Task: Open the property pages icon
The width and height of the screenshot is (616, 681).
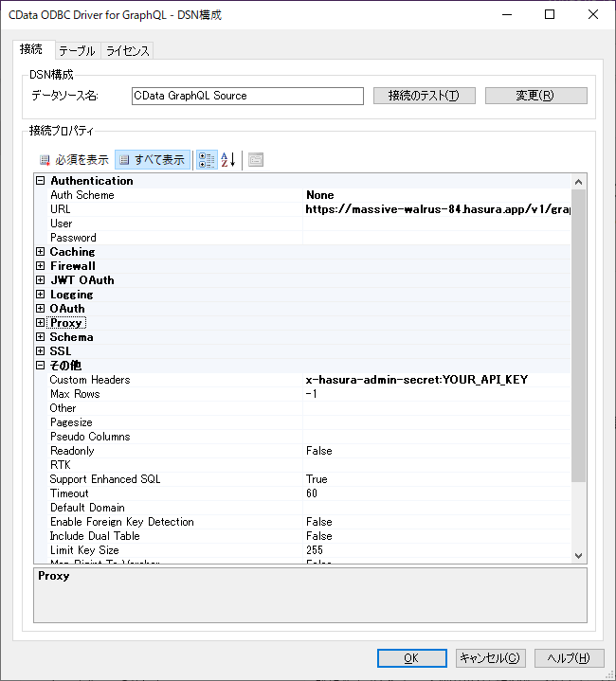Action: point(256,160)
